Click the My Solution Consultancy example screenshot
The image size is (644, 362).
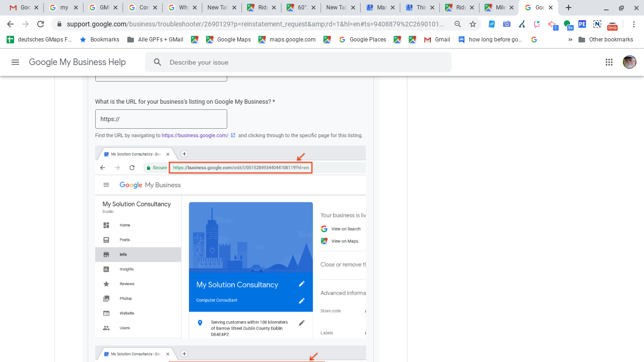point(231,242)
